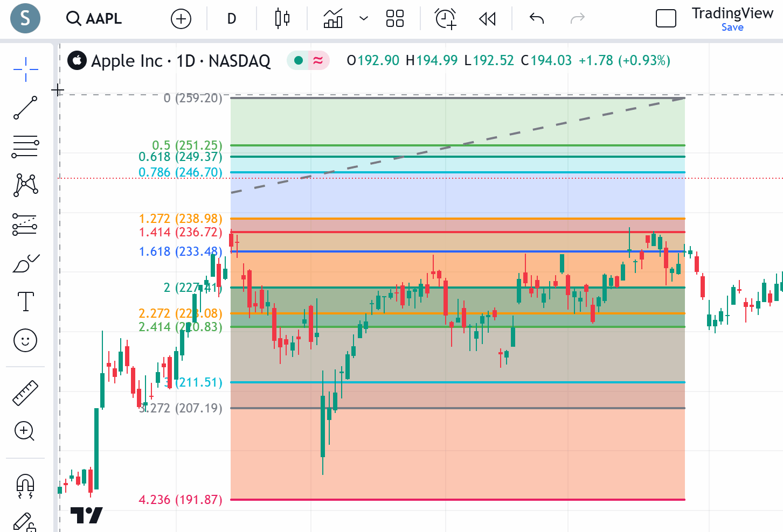The image size is (783, 532).
Task: Open the forecasting and measurement tools
Action: point(25,225)
